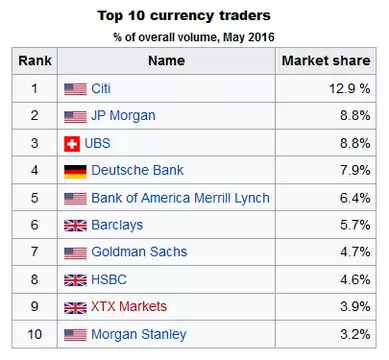This screenshot has width=389, height=360.
Task: Open the Morgan Stanley link
Action: pyautogui.click(x=139, y=334)
